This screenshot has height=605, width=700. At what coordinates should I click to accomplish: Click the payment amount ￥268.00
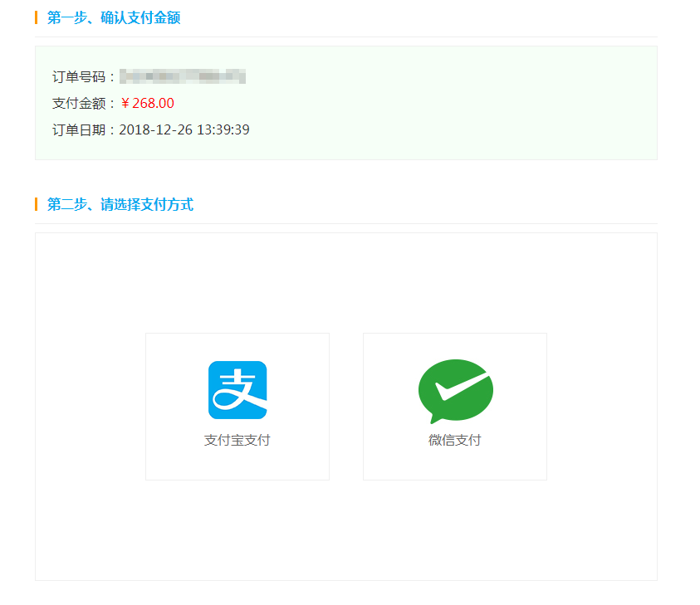click(147, 103)
